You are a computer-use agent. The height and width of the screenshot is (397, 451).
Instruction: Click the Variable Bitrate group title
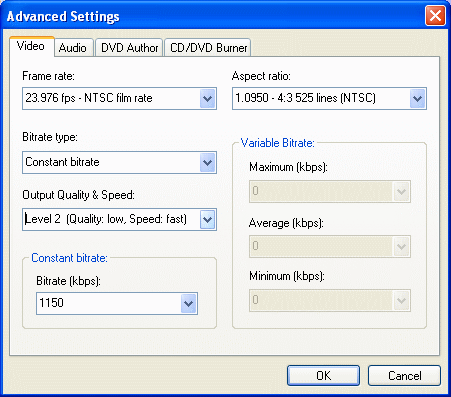point(277,143)
